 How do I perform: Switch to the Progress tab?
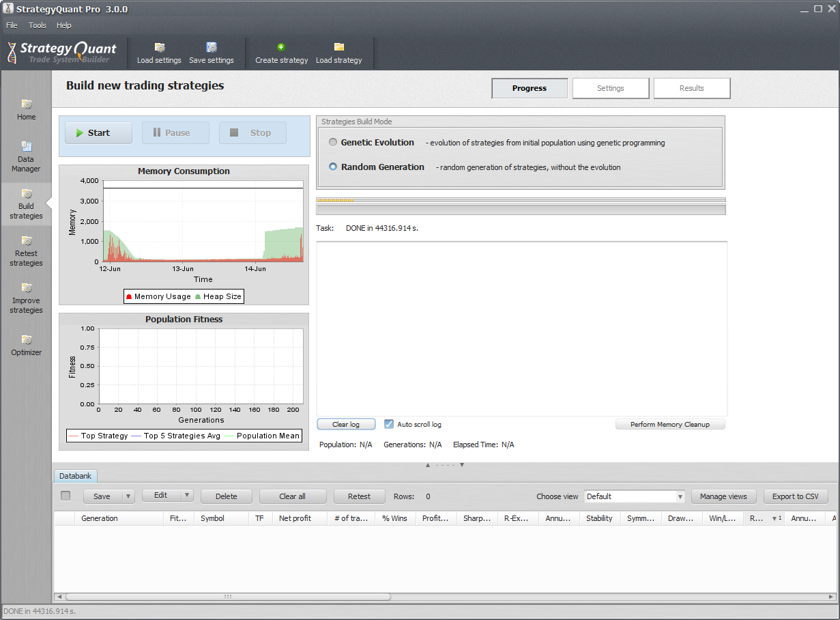point(530,88)
